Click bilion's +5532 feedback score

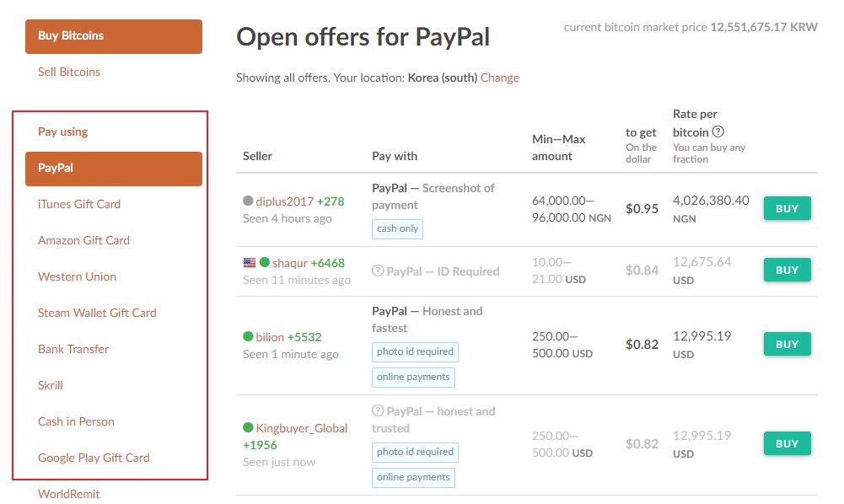304,337
